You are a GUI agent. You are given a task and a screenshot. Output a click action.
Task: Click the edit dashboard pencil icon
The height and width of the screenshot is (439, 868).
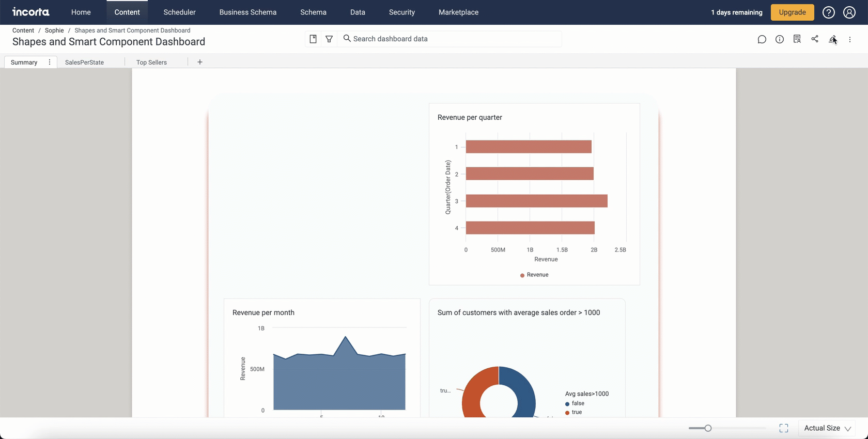(x=832, y=39)
